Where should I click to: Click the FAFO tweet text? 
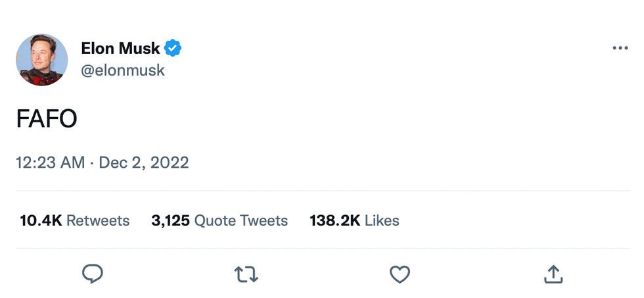[x=47, y=118]
